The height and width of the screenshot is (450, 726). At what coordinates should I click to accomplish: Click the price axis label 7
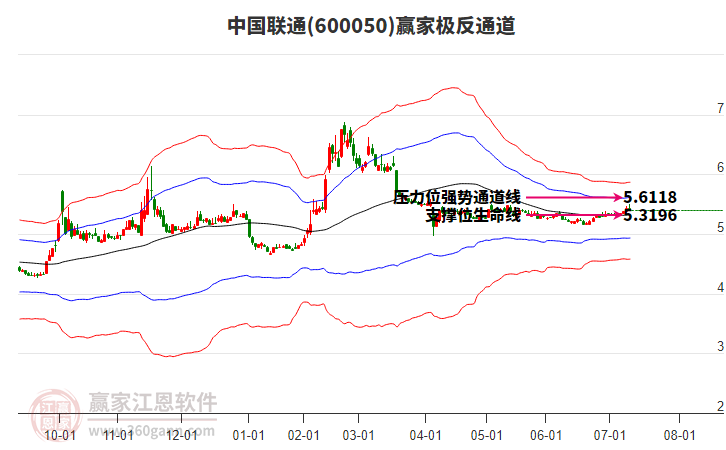pyautogui.click(x=720, y=108)
